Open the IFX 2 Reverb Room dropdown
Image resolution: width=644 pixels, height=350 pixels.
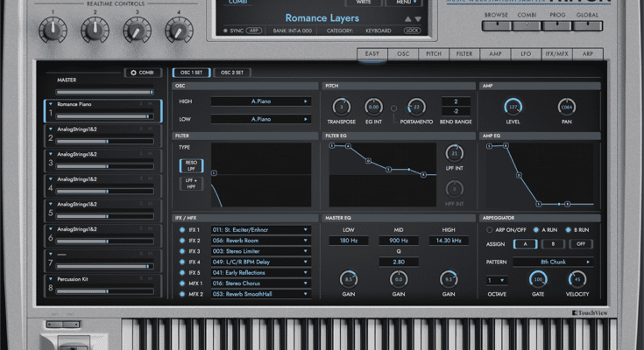coord(260,241)
